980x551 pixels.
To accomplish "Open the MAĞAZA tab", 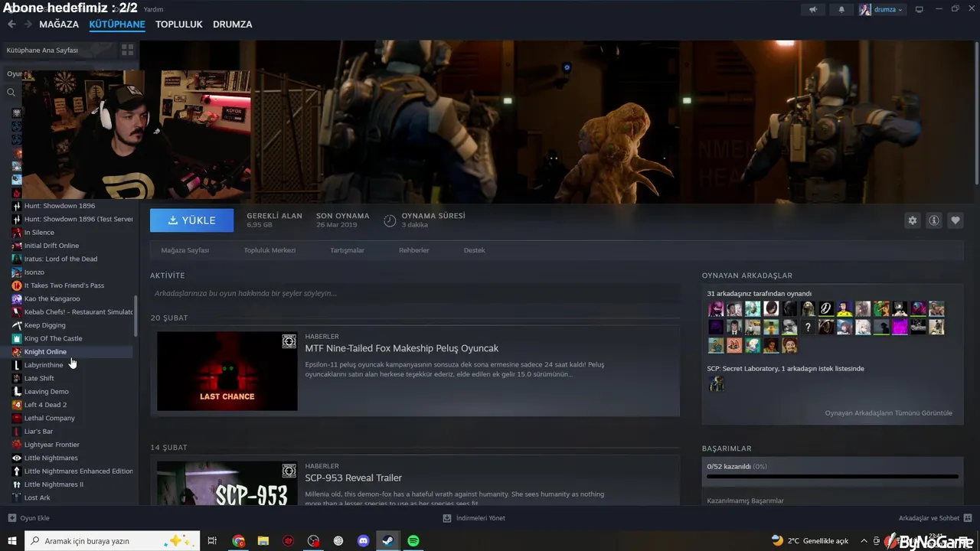I will (59, 24).
